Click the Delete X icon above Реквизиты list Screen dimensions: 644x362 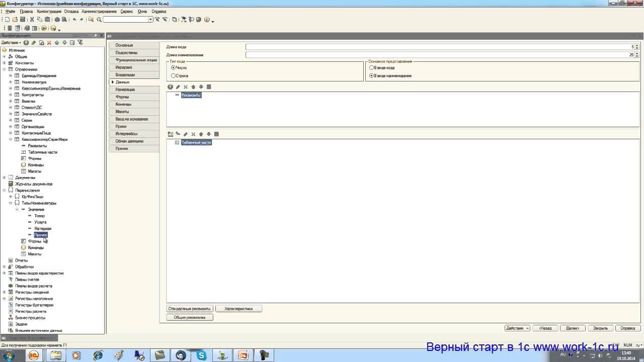[186, 87]
